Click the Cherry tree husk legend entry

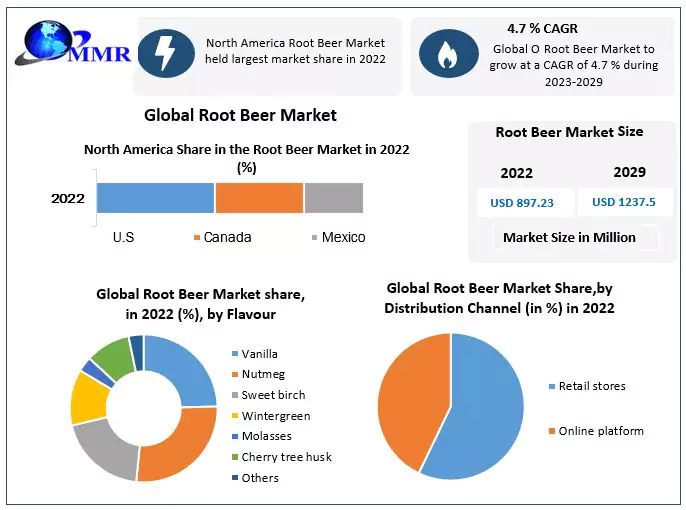pos(286,457)
